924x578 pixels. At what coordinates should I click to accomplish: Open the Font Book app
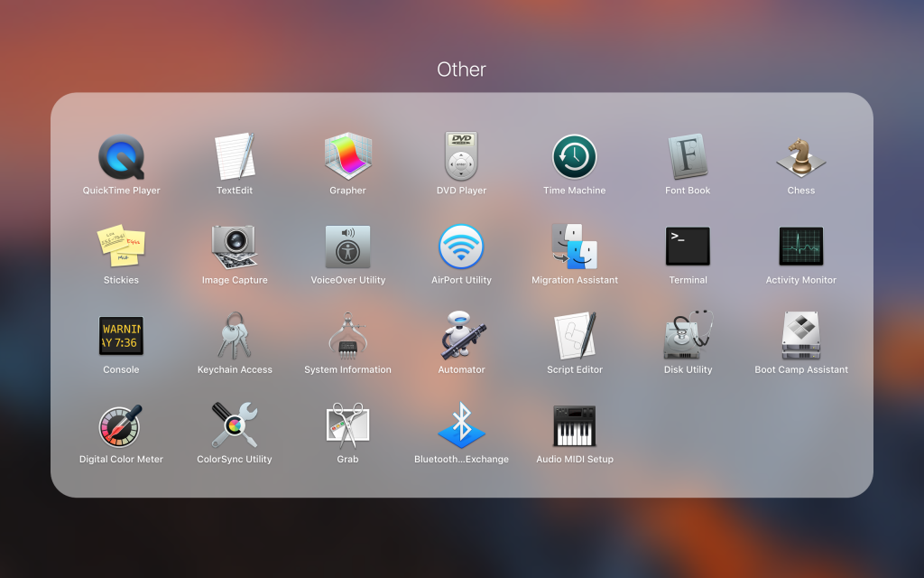point(688,156)
